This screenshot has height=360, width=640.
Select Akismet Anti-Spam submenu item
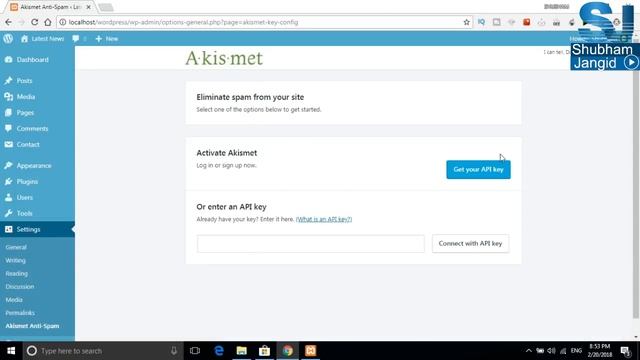point(32,326)
